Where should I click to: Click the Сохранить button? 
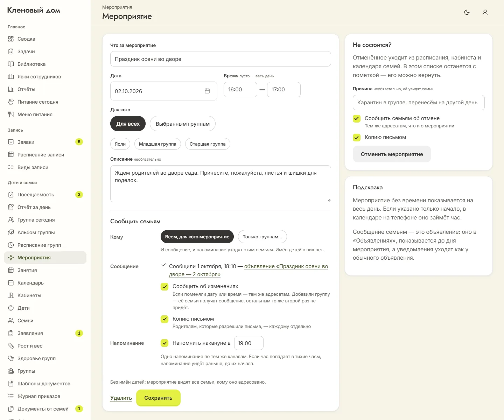[158, 398]
